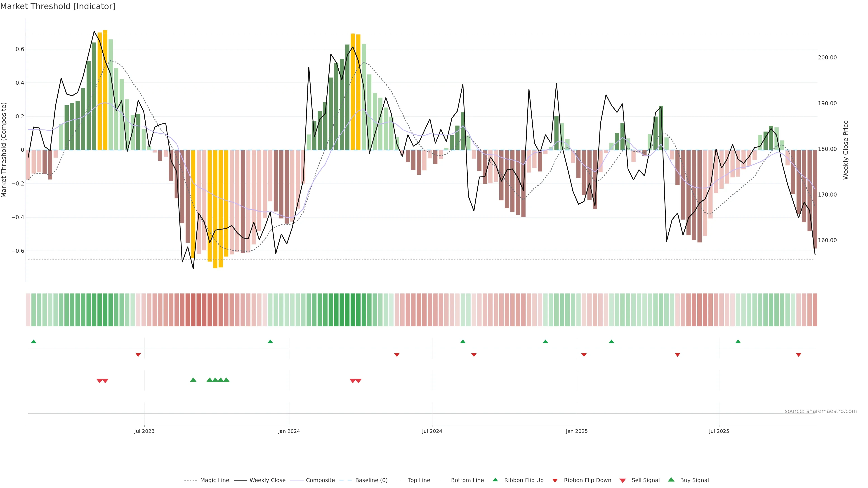This screenshot has height=488, width=868.
Task: Click the Weekly Close Price axis title
Action: tap(846, 150)
